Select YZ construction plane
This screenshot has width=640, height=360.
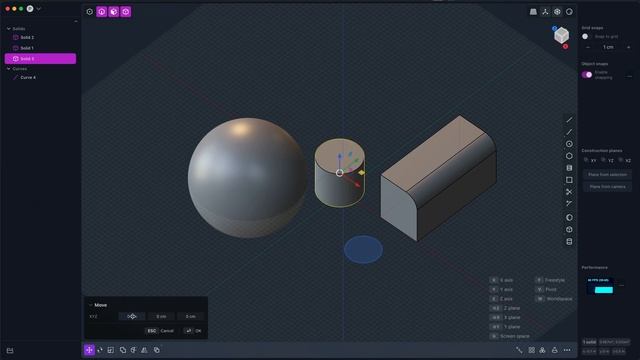[607, 160]
